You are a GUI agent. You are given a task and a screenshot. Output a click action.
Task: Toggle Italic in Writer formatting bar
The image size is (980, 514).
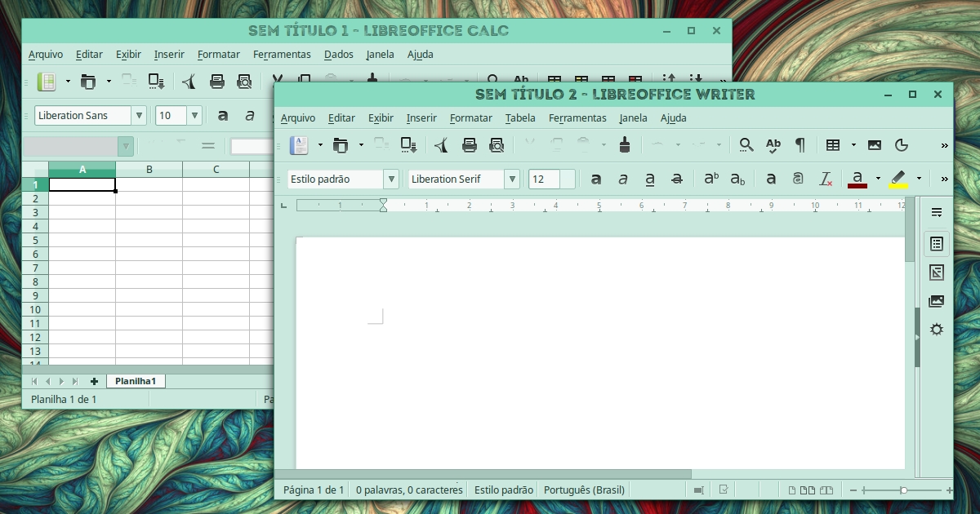[x=623, y=179]
